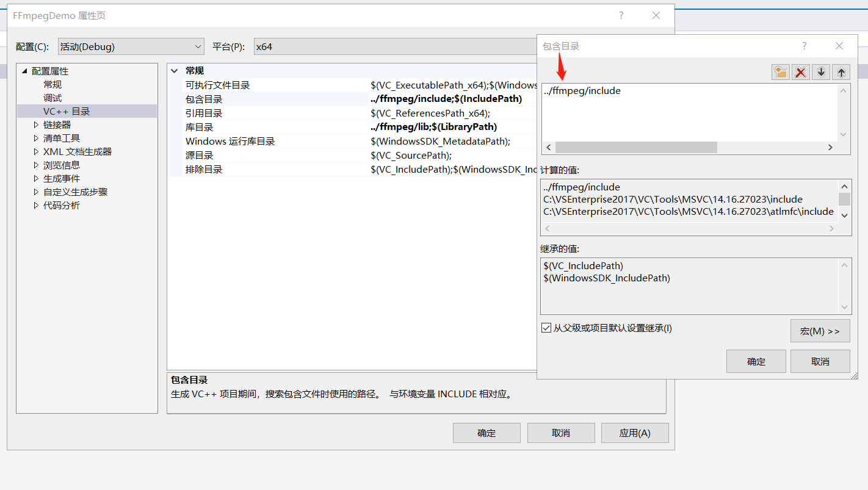Click the help question mark on 属性页 title bar
The width and height of the screenshot is (868, 490).
point(621,15)
